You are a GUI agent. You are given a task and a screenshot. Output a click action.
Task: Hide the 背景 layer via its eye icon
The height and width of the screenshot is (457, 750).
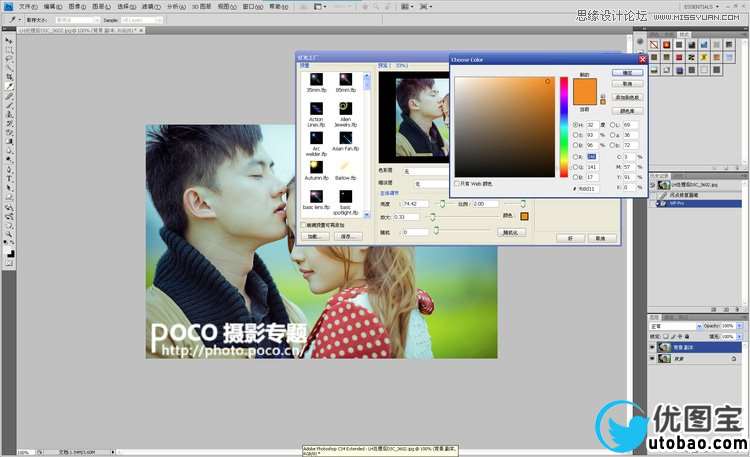tap(652, 358)
